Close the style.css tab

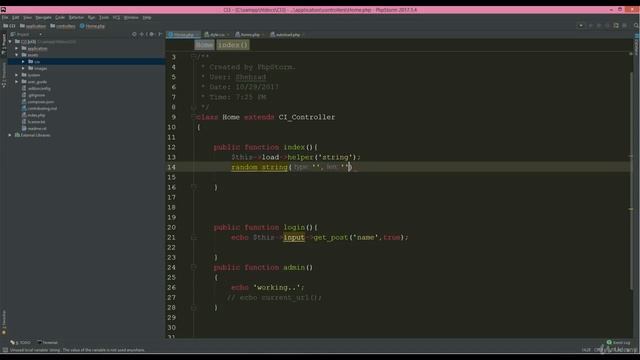[228, 35]
